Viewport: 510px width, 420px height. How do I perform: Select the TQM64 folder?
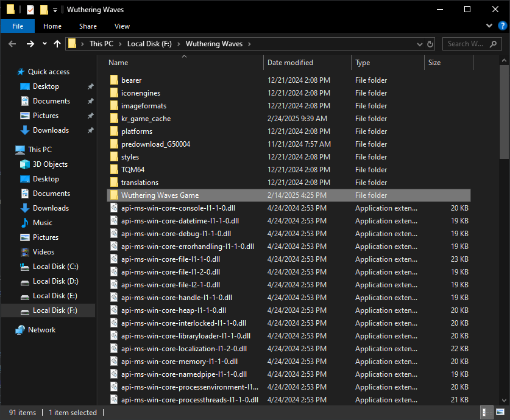[133, 170]
